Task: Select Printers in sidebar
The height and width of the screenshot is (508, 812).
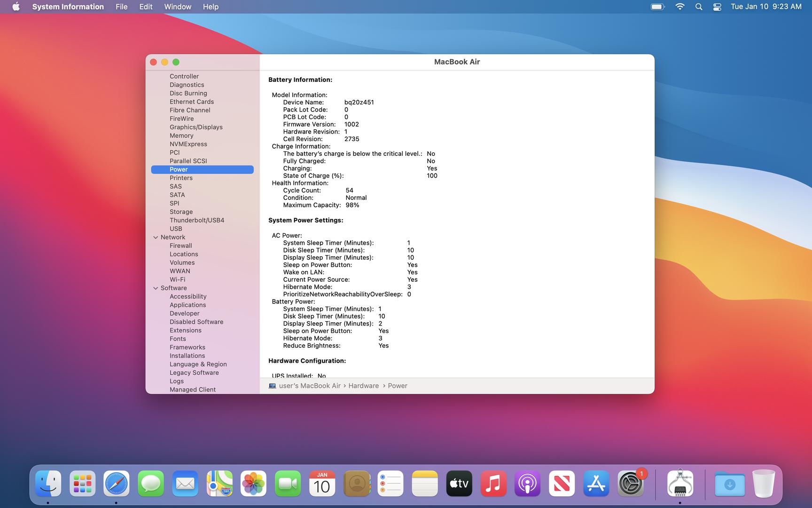Action: 181,178
